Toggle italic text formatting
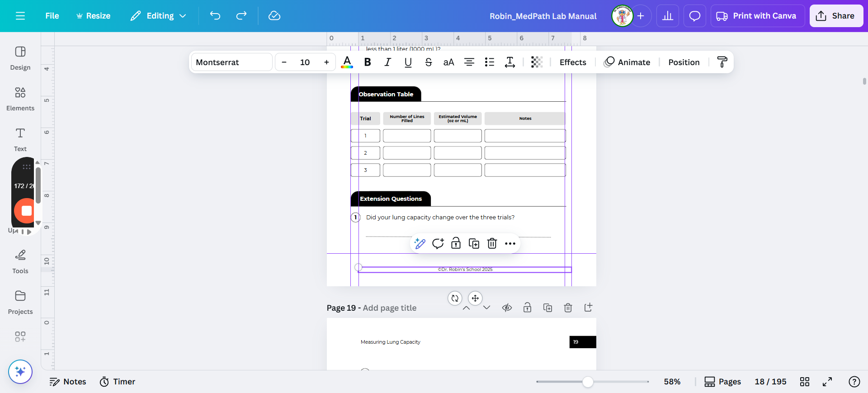 [387, 62]
